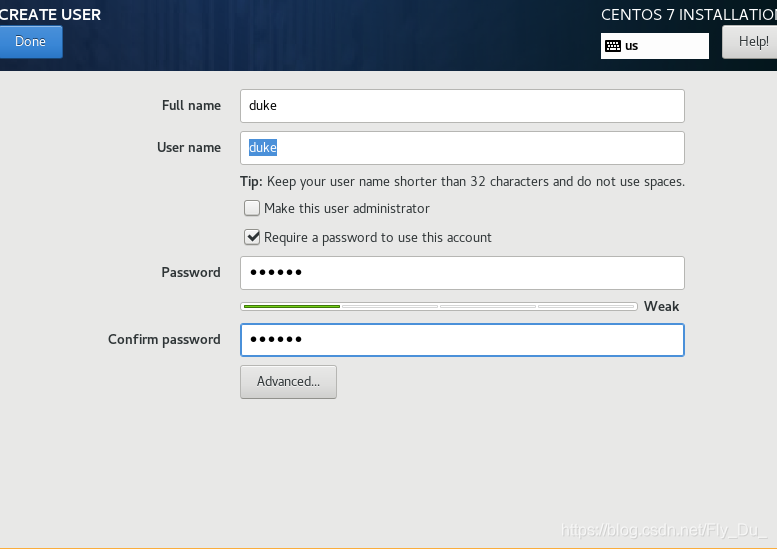Click the CREATE USER heading

point(50,15)
